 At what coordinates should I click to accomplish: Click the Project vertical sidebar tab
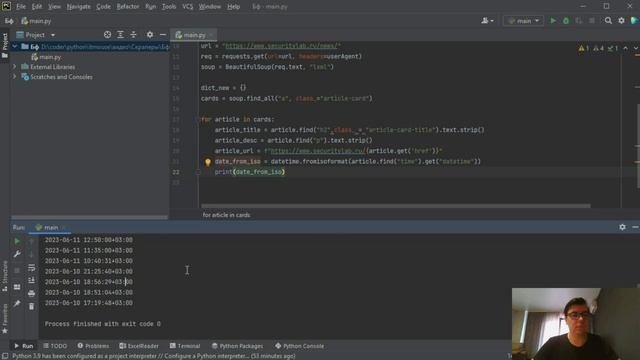click(x=5, y=45)
